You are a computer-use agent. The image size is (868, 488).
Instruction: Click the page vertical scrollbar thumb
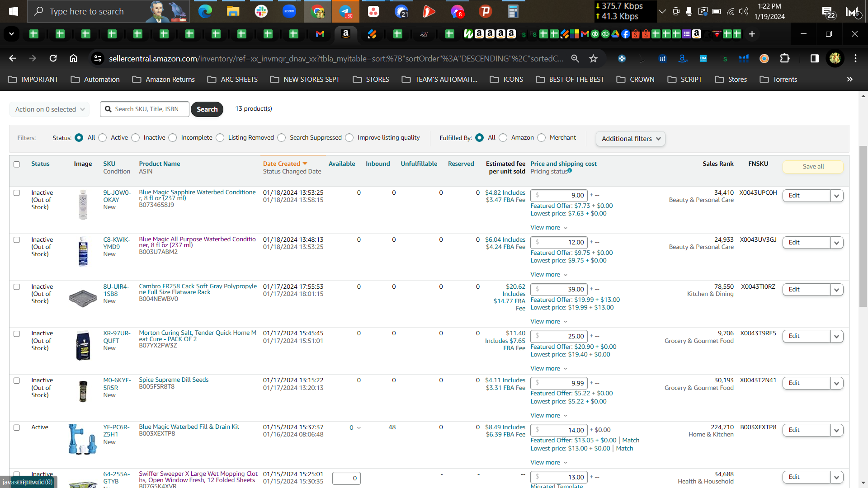(863, 226)
